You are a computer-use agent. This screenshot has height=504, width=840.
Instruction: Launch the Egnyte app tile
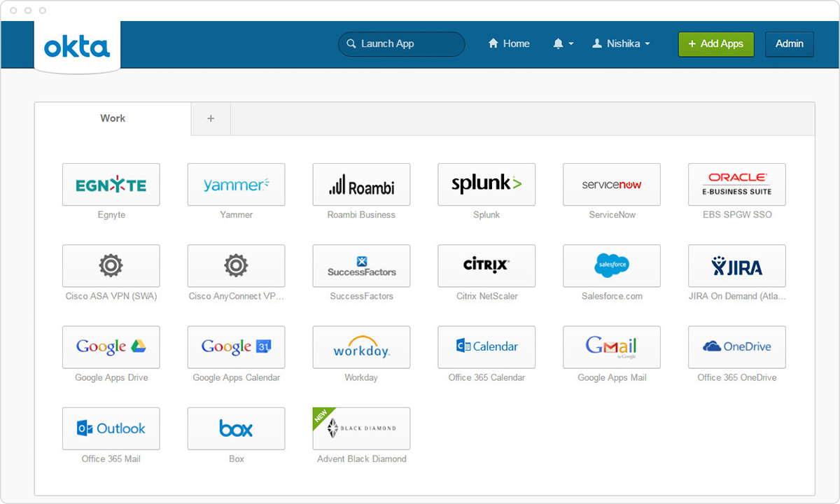coord(111,185)
